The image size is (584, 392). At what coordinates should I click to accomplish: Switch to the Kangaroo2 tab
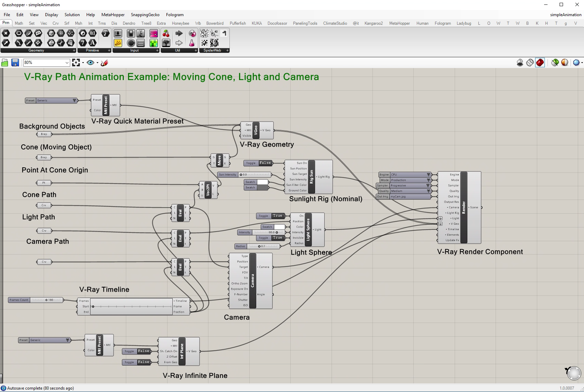pyautogui.click(x=374, y=23)
